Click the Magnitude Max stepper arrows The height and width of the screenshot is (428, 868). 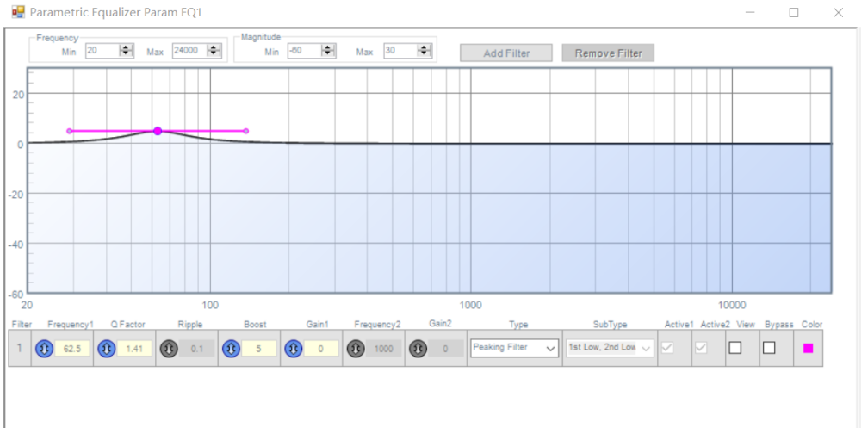[425, 51]
